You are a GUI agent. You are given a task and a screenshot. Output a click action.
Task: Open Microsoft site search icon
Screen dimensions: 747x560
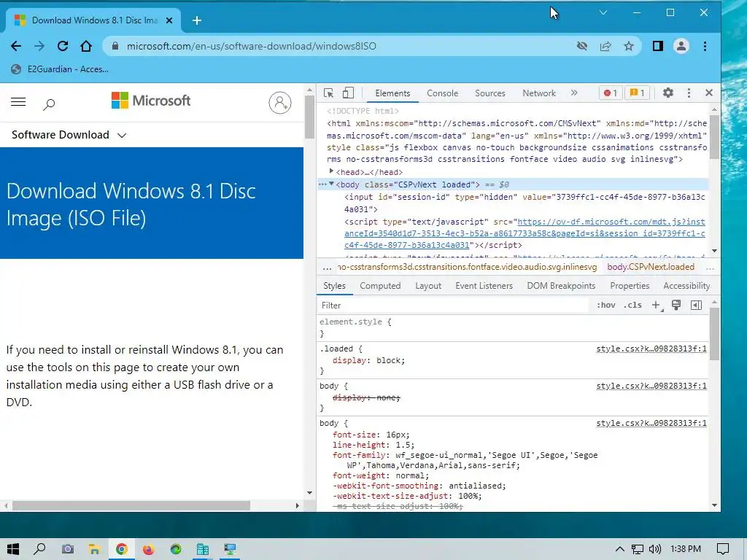click(x=49, y=104)
